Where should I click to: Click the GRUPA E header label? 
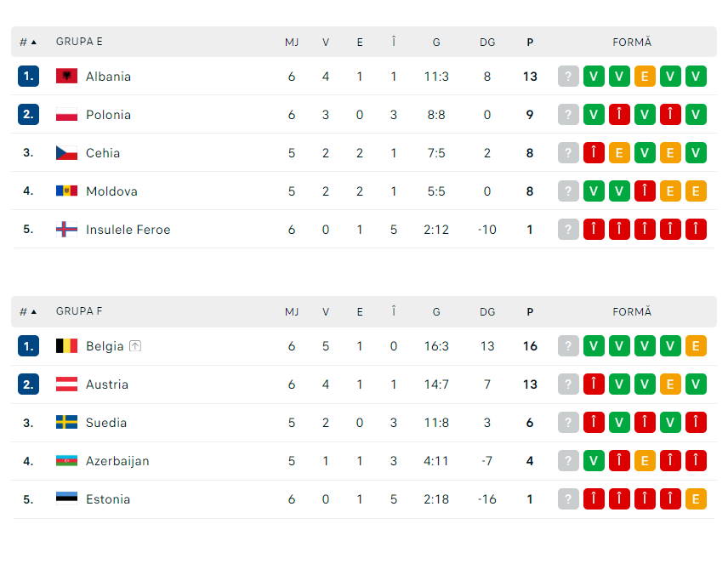click(x=79, y=41)
